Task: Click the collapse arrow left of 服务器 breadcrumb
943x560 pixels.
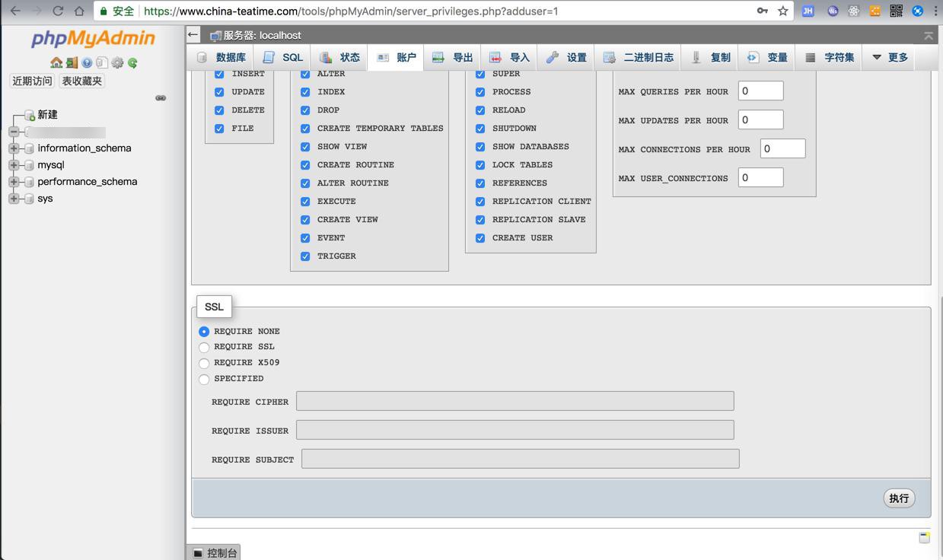Action: pyautogui.click(x=193, y=35)
